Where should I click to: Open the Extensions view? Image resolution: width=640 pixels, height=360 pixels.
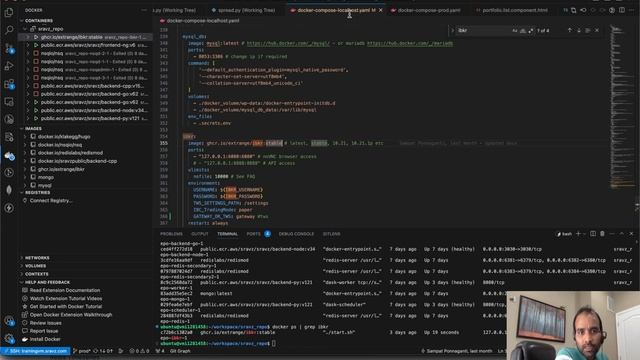click(9, 84)
